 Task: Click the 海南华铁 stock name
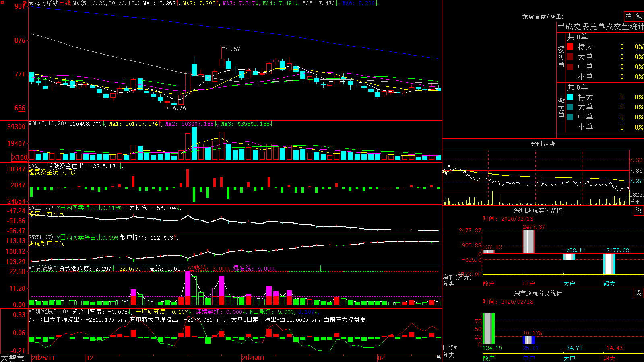46,3
